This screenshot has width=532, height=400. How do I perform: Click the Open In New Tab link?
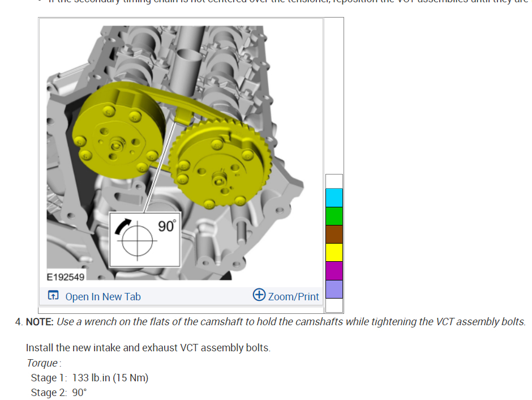tap(103, 296)
